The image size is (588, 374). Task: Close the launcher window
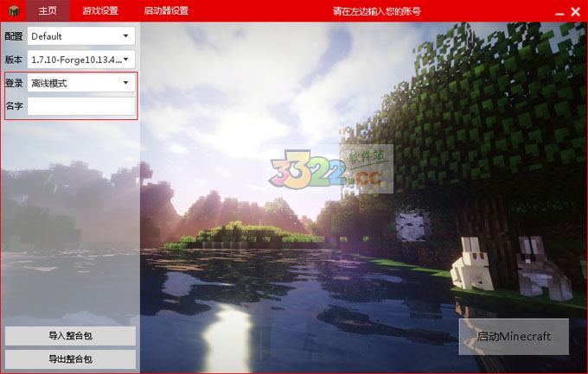point(576,11)
